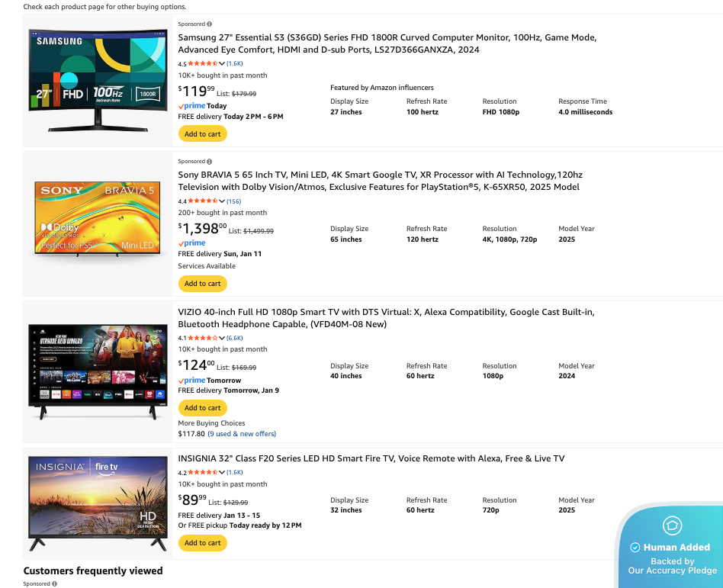
Task: Click the Prime logo on Sony BRAVIA listing
Action: (191, 243)
